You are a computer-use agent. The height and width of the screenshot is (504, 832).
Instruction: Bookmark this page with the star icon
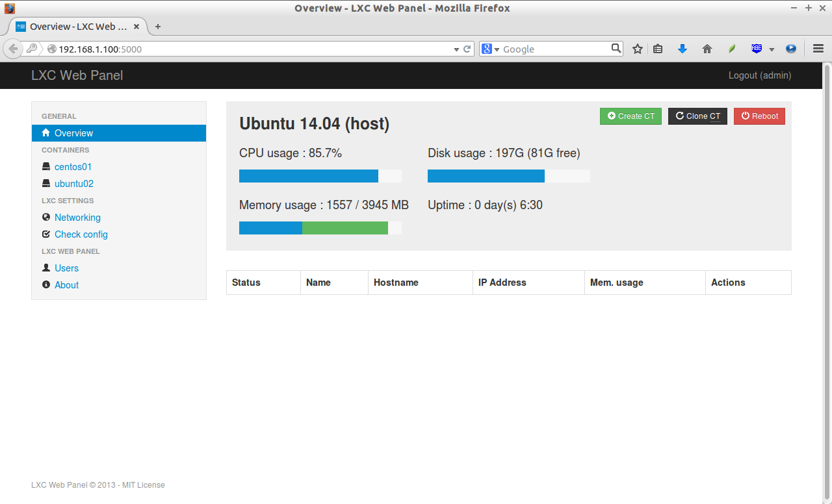point(638,49)
